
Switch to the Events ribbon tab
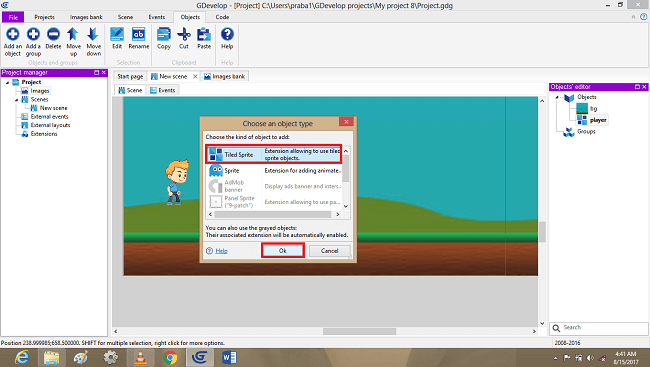[x=157, y=17]
